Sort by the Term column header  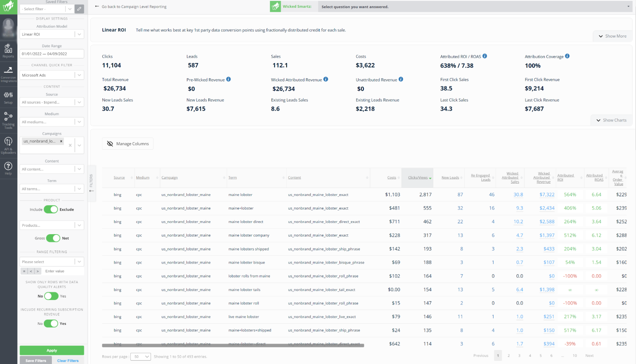pyautogui.click(x=233, y=178)
